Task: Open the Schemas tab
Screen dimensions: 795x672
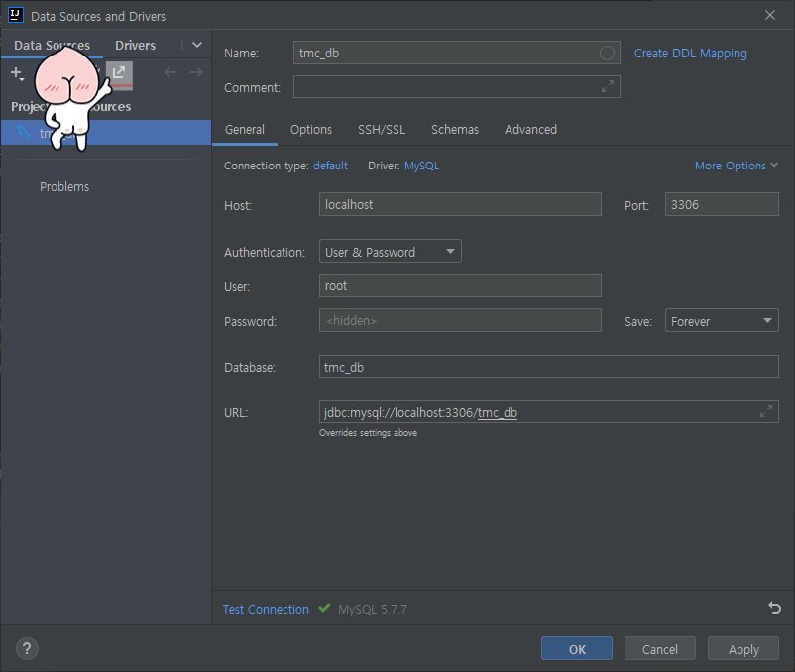Action: [455, 130]
